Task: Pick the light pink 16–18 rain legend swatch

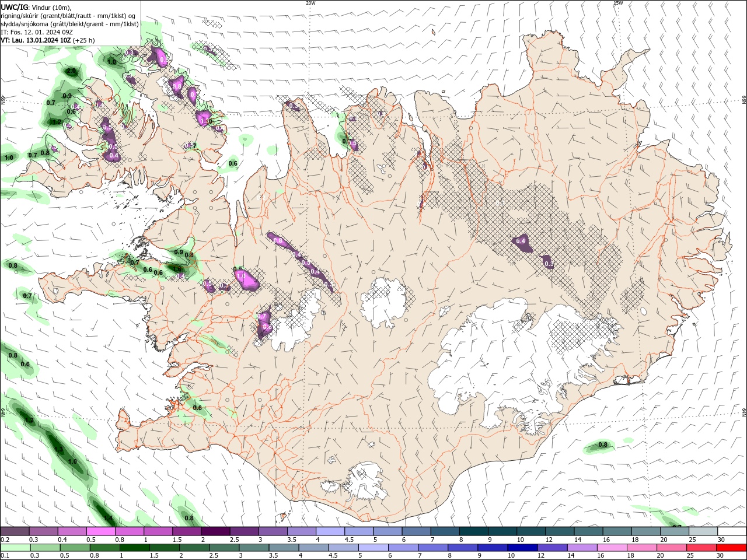Action: click(613, 548)
